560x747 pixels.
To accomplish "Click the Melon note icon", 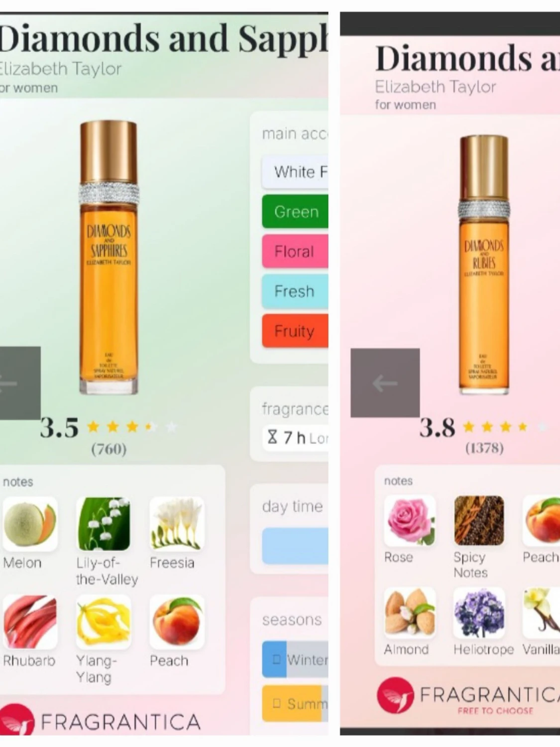I will [29, 524].
